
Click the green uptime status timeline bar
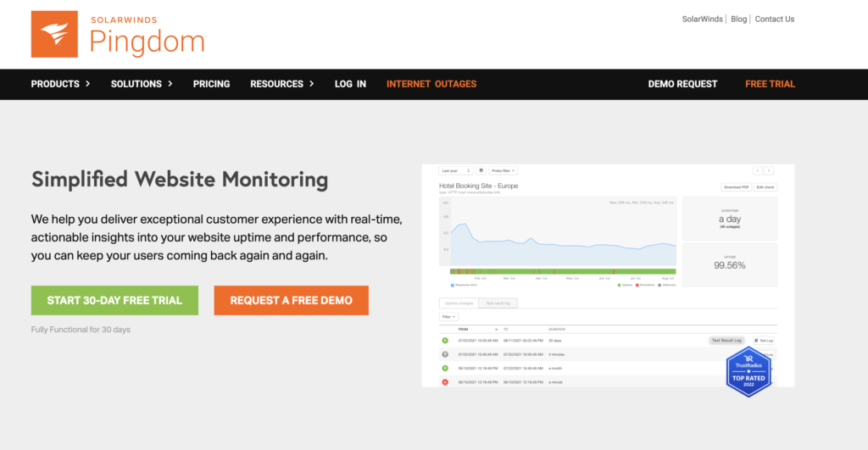coord(563,272)
